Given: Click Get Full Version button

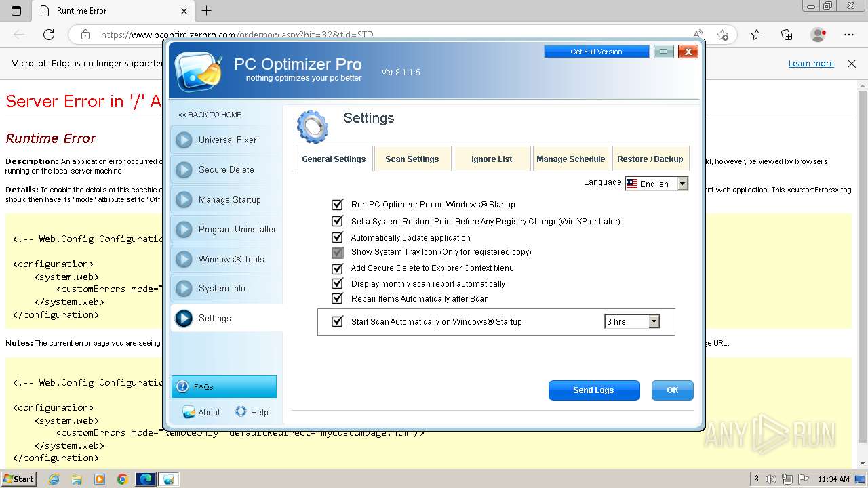Looking at the screenshot, I should [596, 52].
